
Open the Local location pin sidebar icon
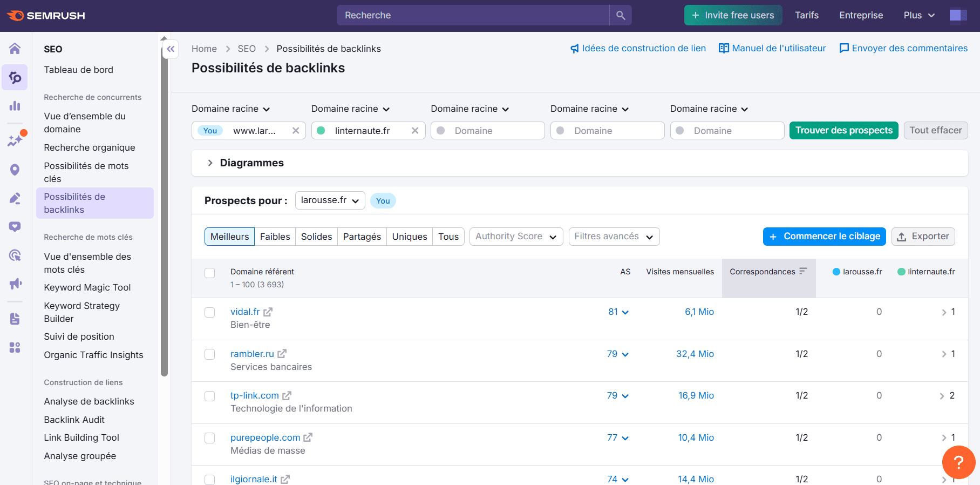(x=15, y=170)
